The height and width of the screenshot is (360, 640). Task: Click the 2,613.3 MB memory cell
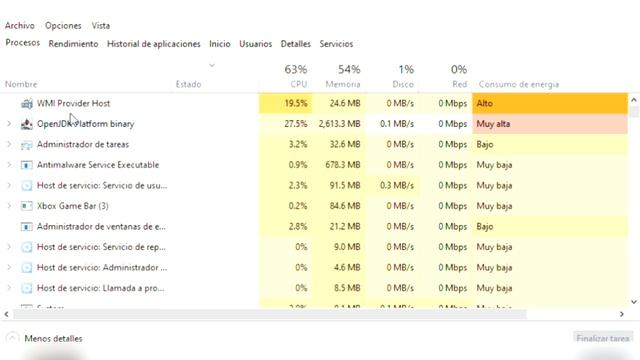click(x=340, y=124)
